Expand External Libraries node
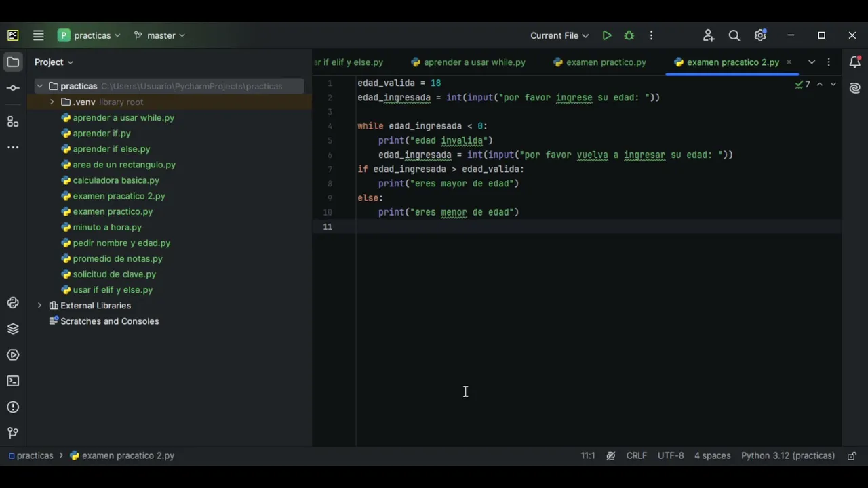Screen dimensions: 868x488 click(x=39, y=306)
